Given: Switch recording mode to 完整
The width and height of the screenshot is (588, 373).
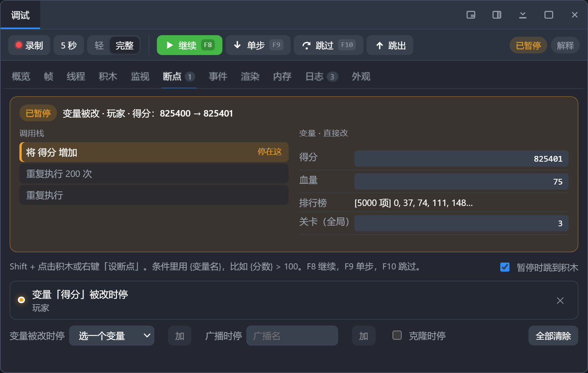Looking at the screenshot, I should tap(124, 45).
